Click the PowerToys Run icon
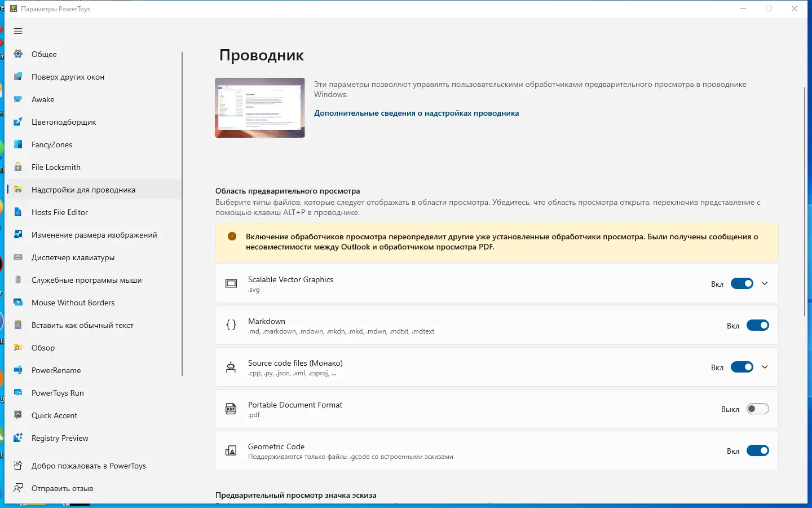Viewport: 812px width, 508px height. [x=18, y=393]
